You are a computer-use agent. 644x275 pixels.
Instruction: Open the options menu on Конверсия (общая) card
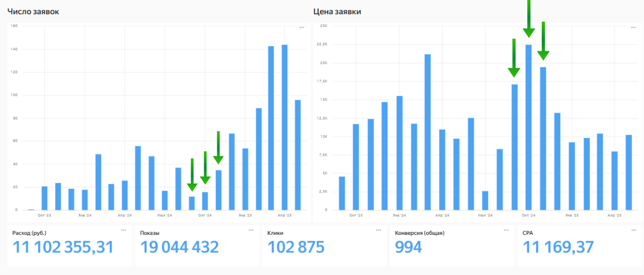click(x=506, y=230)
